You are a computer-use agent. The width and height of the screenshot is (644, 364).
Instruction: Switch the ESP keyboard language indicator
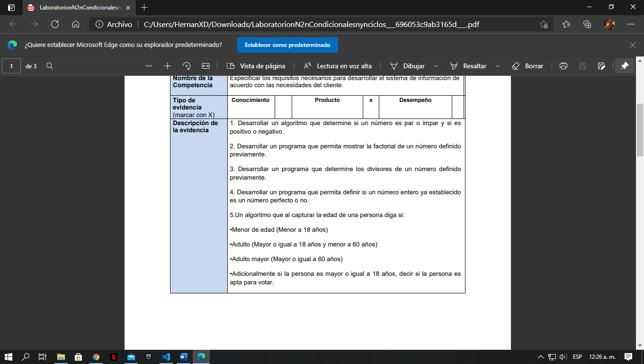(x=577, y=356)
